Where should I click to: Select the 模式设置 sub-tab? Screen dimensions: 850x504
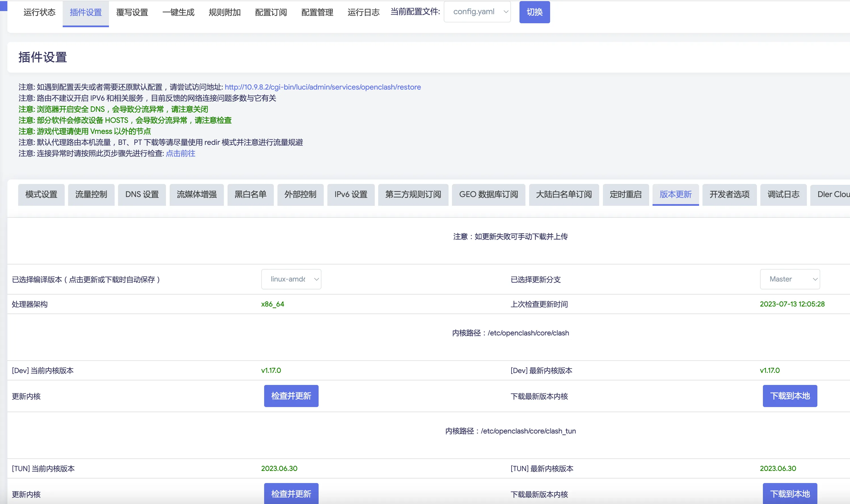[41, 195]
